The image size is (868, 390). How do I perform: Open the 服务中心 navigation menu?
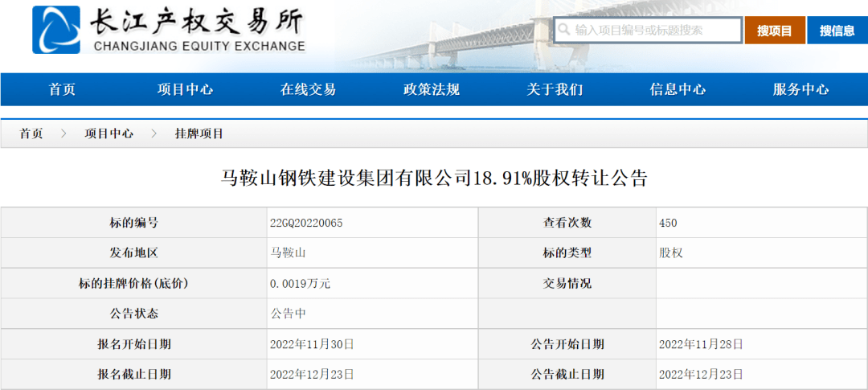pyautogui.click(x=800, y=90)
